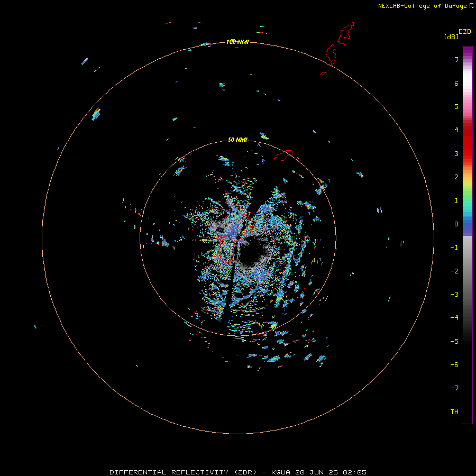Click the KGUA station identifier in caption

(281, 472)
